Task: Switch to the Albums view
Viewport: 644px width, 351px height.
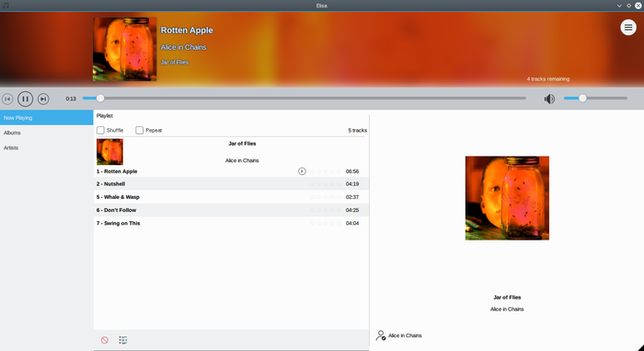Action: 46,133
